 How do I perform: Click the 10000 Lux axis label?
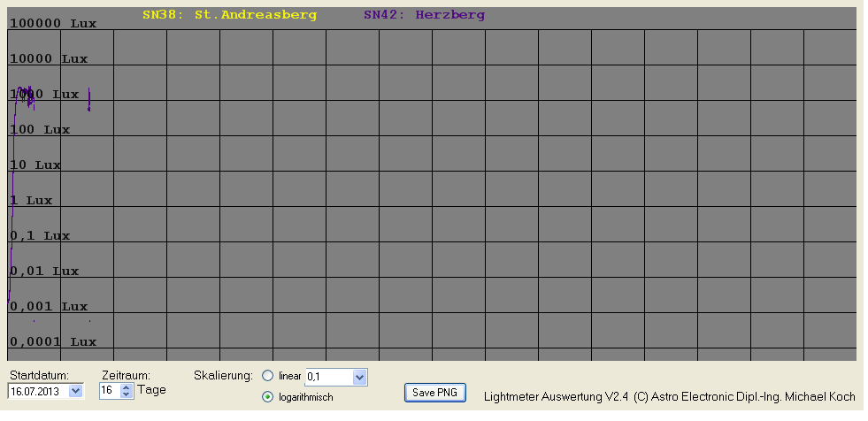click(48, 59)
